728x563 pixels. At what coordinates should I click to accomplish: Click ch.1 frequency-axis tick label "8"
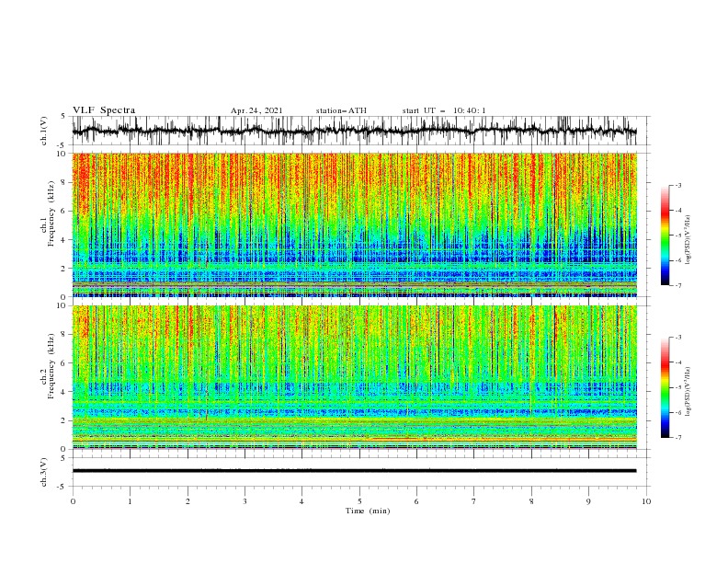[x=64, y=182]
